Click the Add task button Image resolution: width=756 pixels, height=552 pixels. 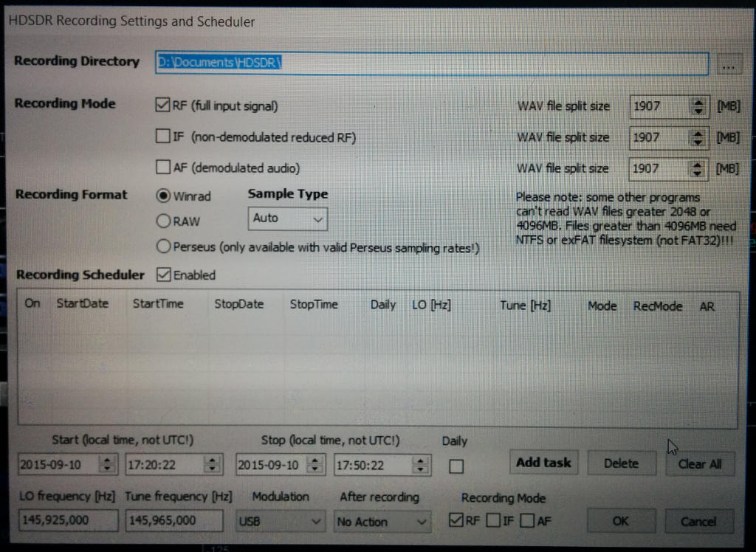coord(543,463)
